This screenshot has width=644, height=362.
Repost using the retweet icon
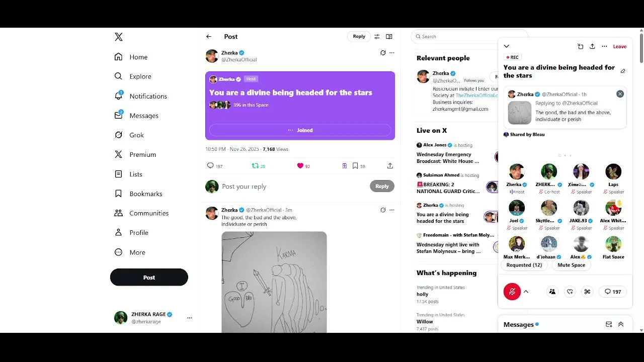[255, 166]
